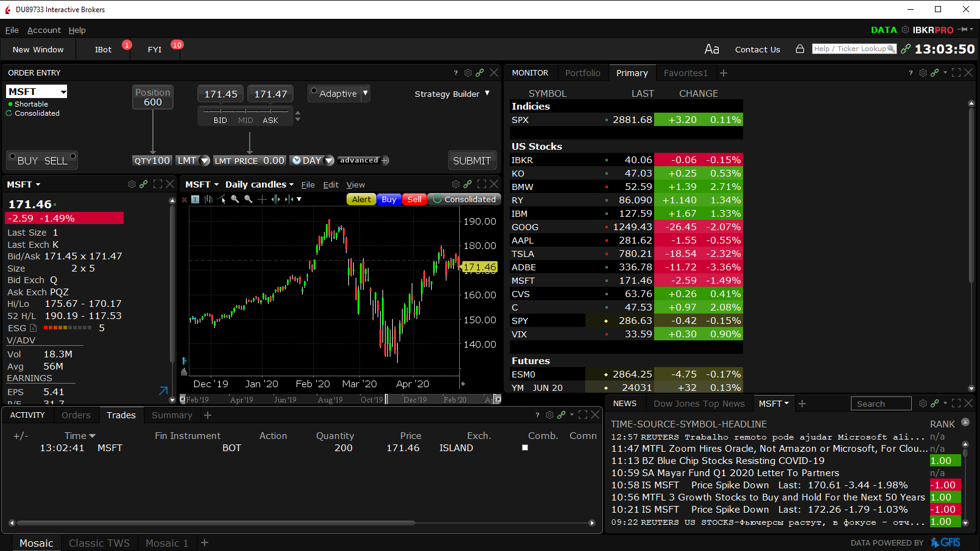
Task: Open the News panel settings gear
Action: [922, 403]
